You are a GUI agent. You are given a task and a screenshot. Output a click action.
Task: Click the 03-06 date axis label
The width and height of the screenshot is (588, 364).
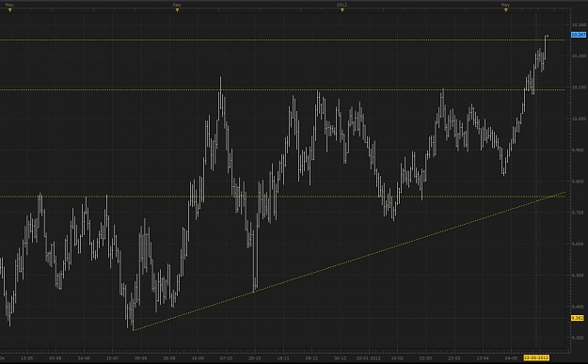coord(56,358)
